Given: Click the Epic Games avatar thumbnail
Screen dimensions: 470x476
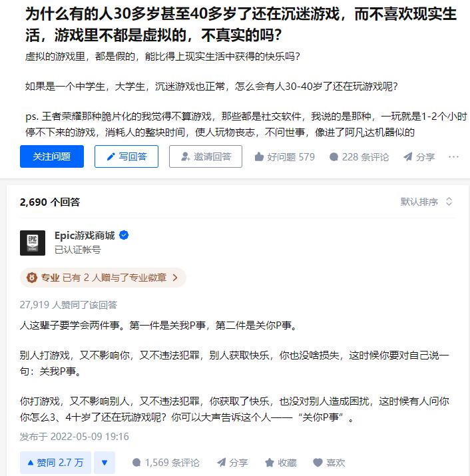Looking at the screenshot, I should coord(33,243).
